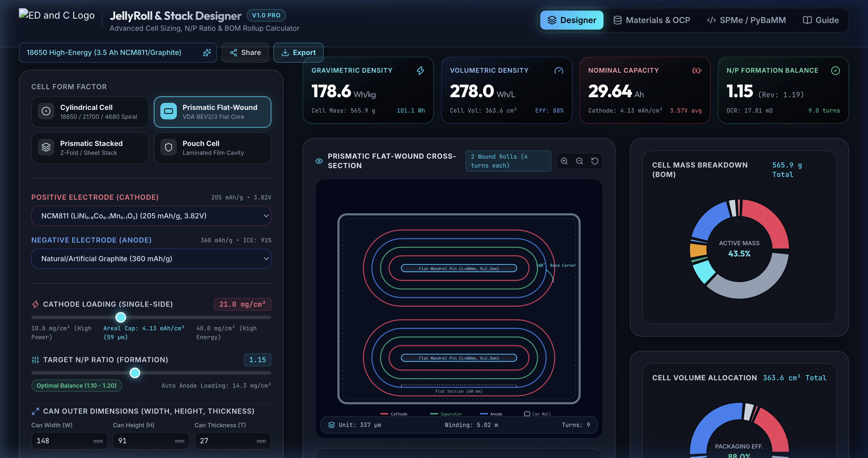The width and height of the screenshot is (868, 458).
Task: Click the Export button
Action: [x=298, y=53]
